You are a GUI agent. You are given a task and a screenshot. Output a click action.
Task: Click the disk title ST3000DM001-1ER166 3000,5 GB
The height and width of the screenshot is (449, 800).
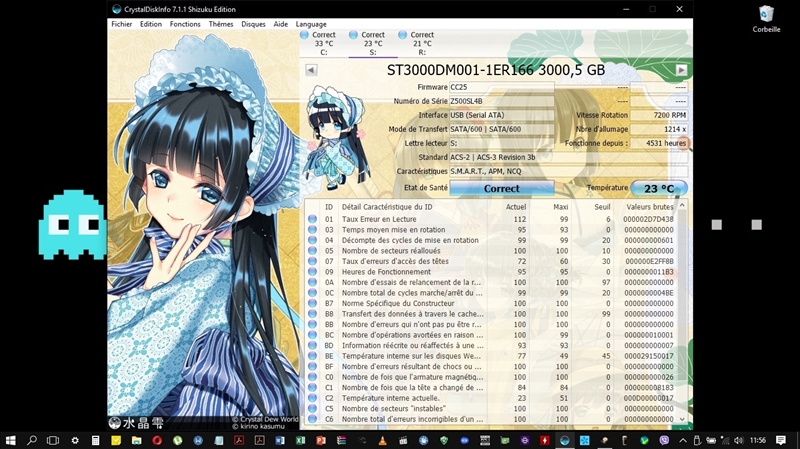(496, 70)
